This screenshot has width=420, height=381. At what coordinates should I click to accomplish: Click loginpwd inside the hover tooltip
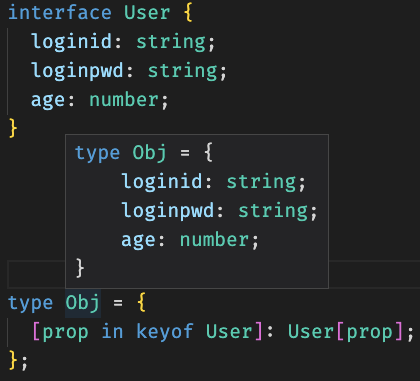coord(168,211)
